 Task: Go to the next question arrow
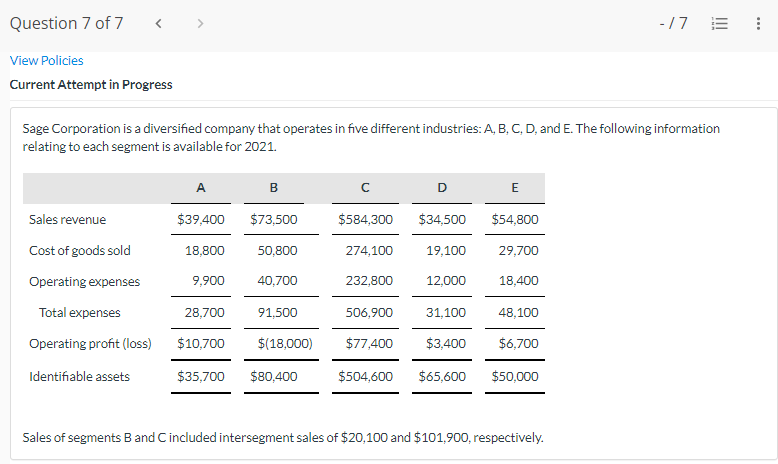click(200, 23)
